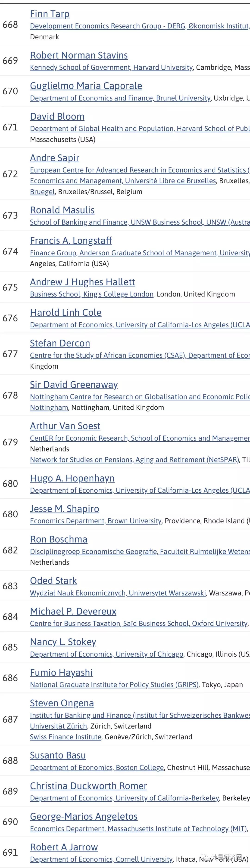The width and height of the screenshot is (250, 868).
Task: Select Francis A. Longstaff name link
Action: (x=71, y=241)
